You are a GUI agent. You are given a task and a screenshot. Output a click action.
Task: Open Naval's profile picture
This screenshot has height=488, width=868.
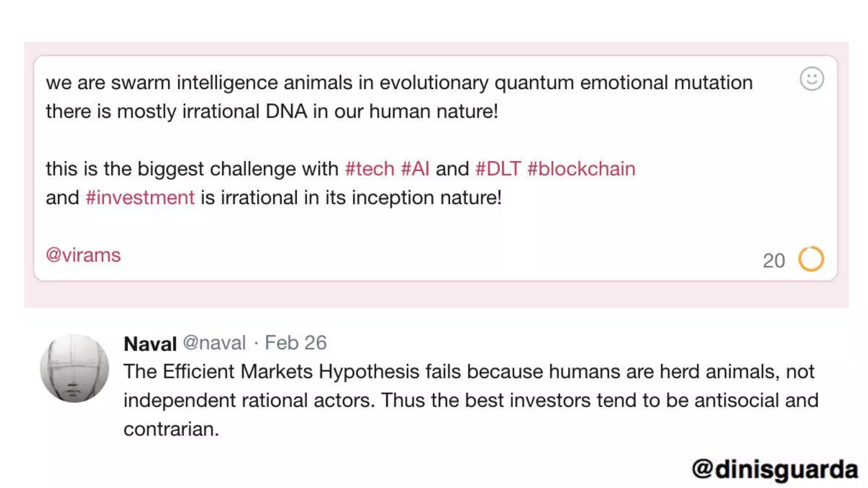click(75, 368)
